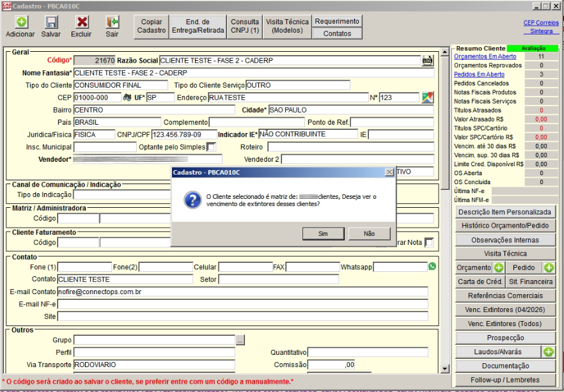This screenshot has width=564, height=392.
Task: Click the CNPJ/CPF input field
Action: click(184, 134)
